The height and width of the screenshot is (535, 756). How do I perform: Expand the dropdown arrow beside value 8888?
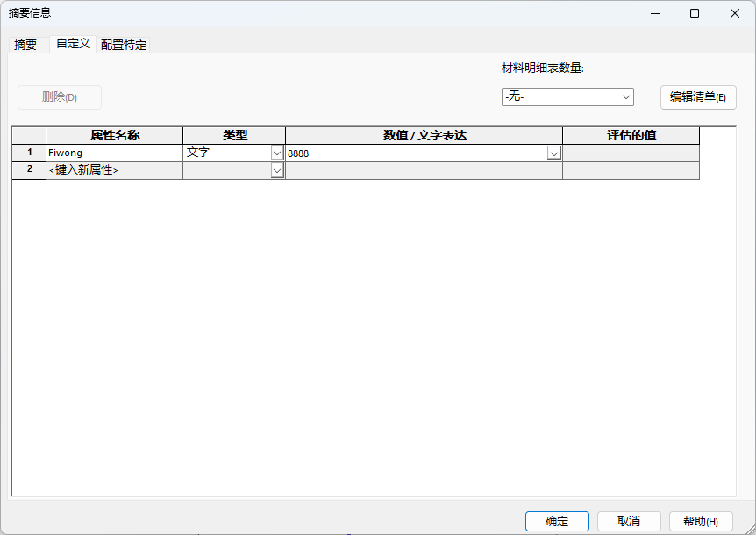click(553, 153)
